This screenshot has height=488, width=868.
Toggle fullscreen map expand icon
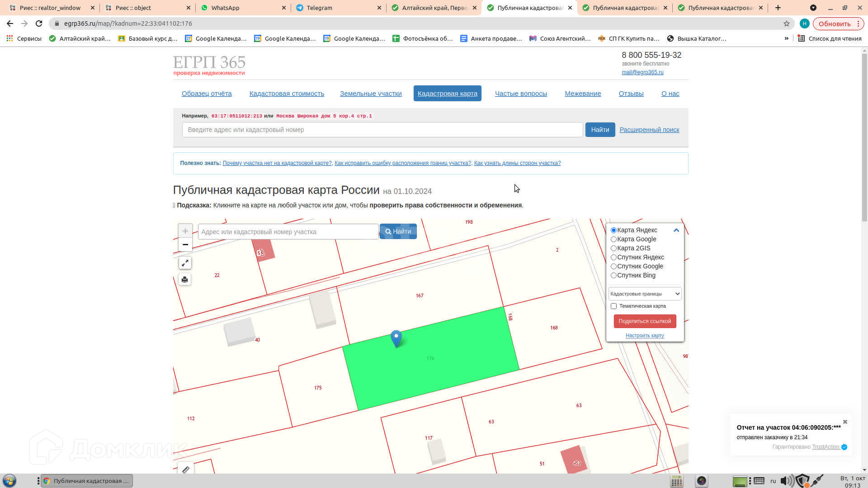click(x=185, y=263)
